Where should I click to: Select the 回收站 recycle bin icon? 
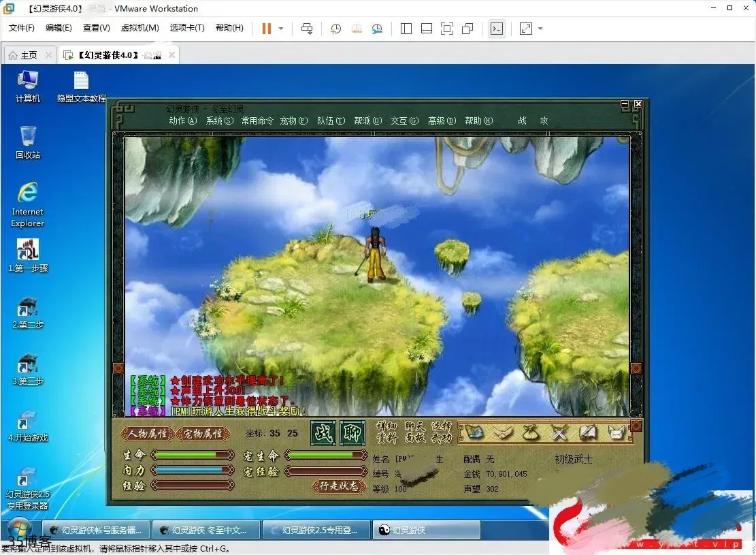point(27,142)
